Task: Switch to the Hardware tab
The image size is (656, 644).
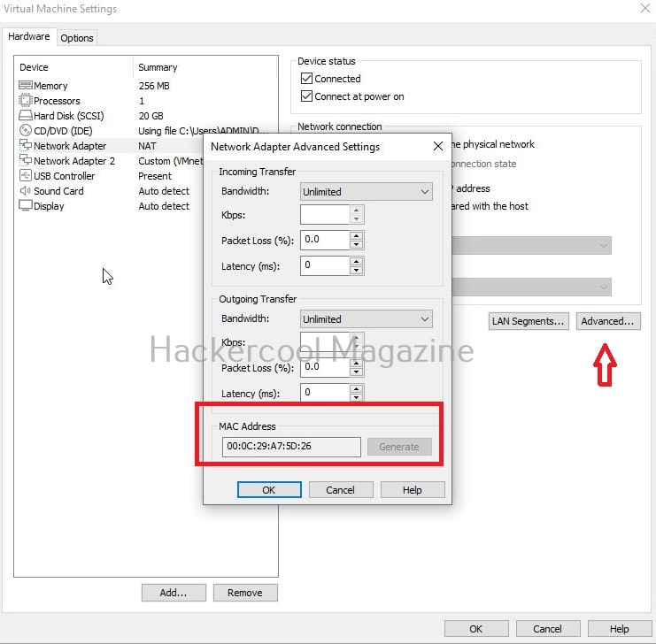Action: click(29, 37)
